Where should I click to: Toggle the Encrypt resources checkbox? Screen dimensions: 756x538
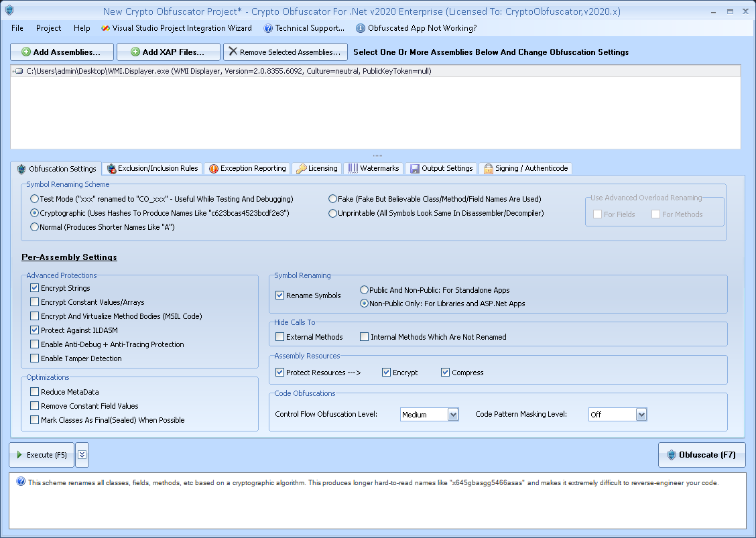point(386,373)
